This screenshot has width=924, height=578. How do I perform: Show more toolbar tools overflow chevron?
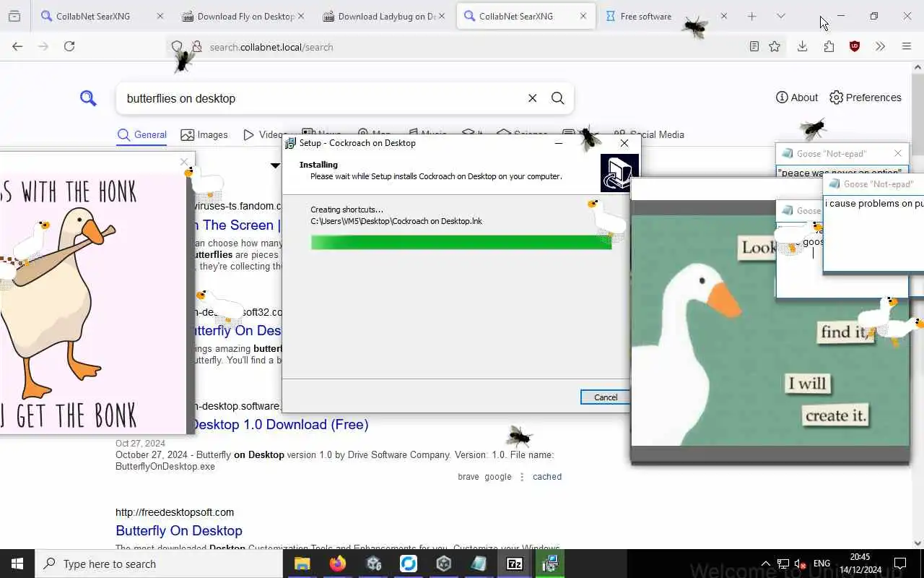pos(880,46)
